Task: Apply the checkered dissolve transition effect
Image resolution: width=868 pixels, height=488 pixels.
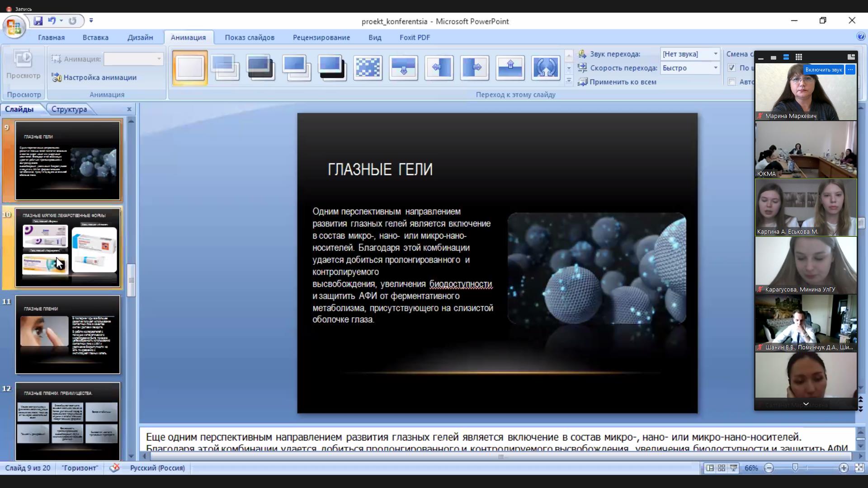Action: tap(368, 68)
